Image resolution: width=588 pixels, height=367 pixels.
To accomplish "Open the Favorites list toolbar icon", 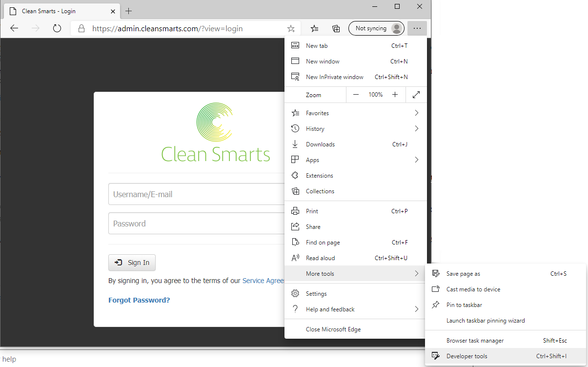I will [315, 28].
